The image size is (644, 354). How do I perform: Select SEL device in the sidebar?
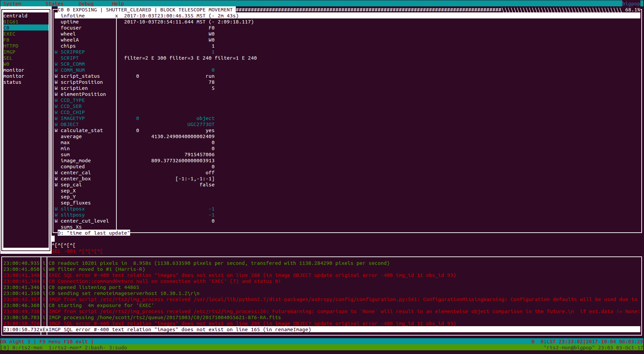(8, 58)
